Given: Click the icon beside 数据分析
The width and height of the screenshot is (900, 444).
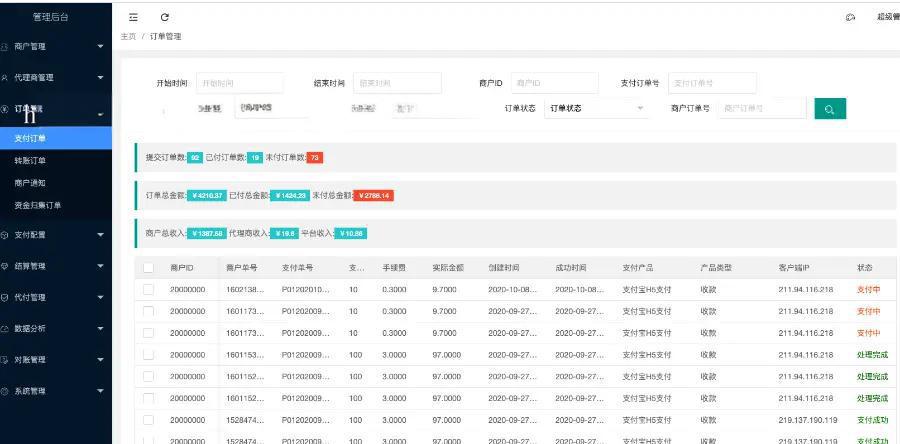Looking at the screenshot, I should tap(5, 329).
